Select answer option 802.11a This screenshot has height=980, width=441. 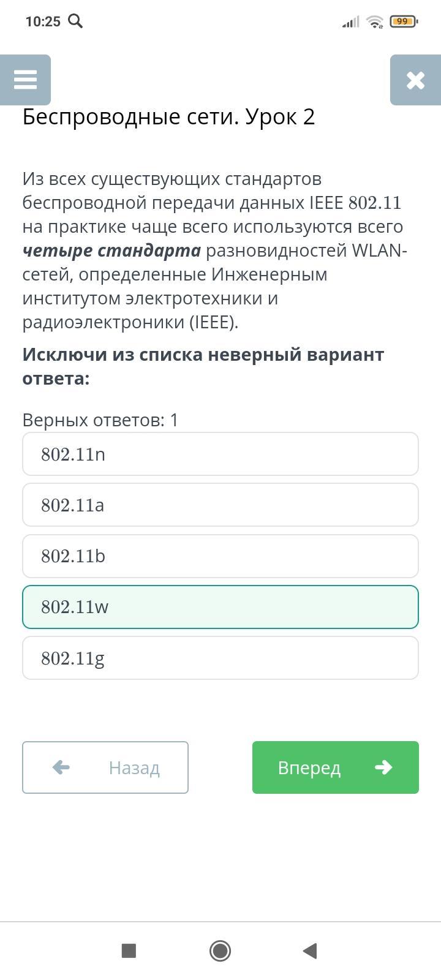(221, 505)
